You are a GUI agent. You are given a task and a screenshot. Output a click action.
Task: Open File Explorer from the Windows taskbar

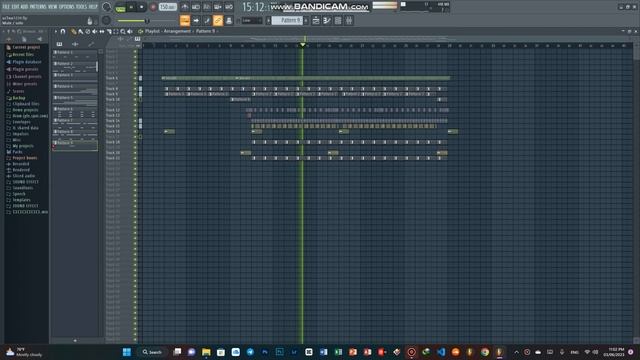point(206,352)
